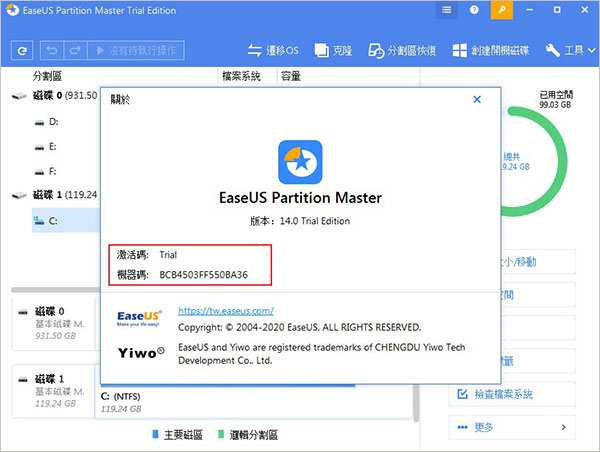Open the hamburger menu in title bar
The width and height of the screenshot is (600, 452).
click(447, 10)
